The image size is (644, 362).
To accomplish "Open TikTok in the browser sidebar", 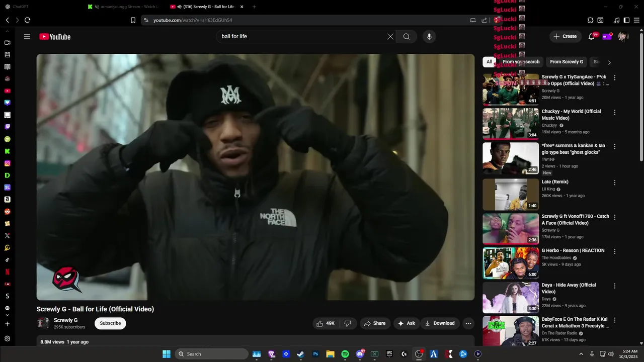I will [8, 260].
